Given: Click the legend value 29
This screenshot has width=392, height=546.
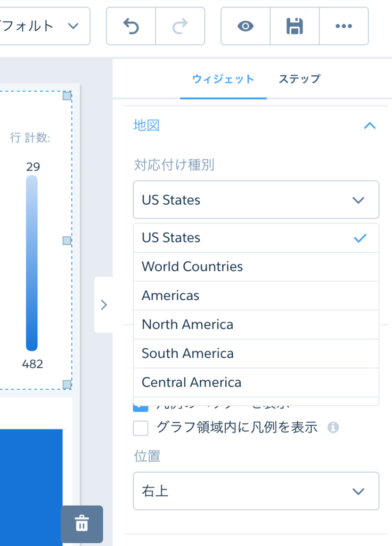Looking at the screenshot, I should (33, 167).
